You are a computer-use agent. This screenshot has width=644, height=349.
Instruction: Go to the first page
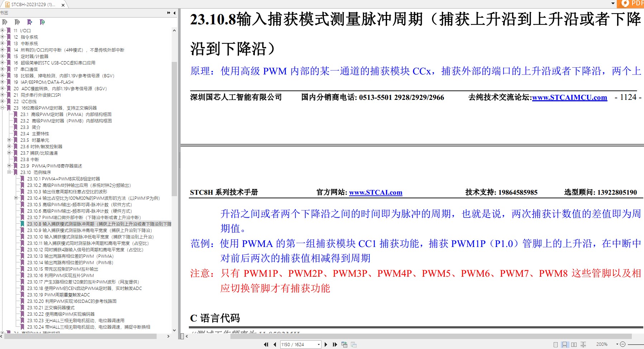(266, 344)
